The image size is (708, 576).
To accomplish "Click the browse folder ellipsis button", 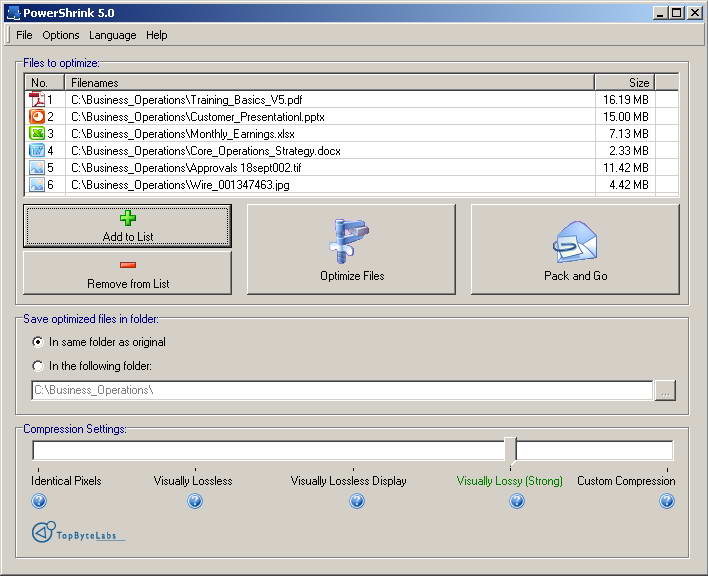I will coord(665,390).
